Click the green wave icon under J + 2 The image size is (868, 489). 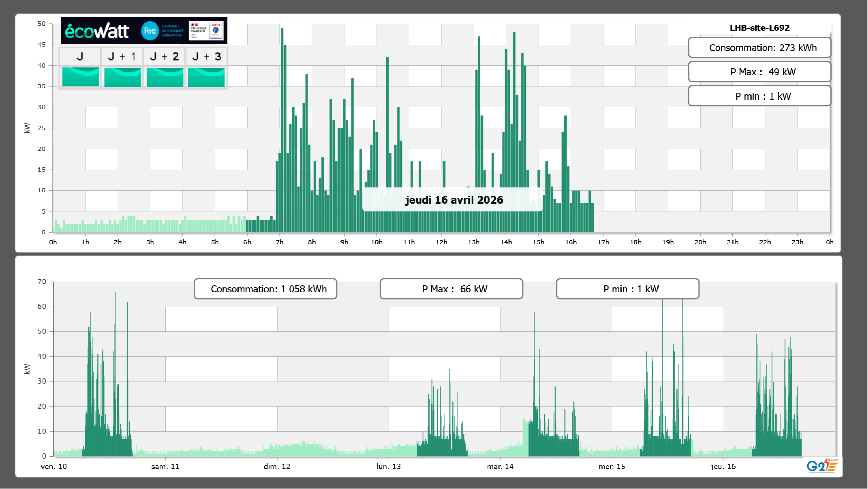(x=165, y=77)
